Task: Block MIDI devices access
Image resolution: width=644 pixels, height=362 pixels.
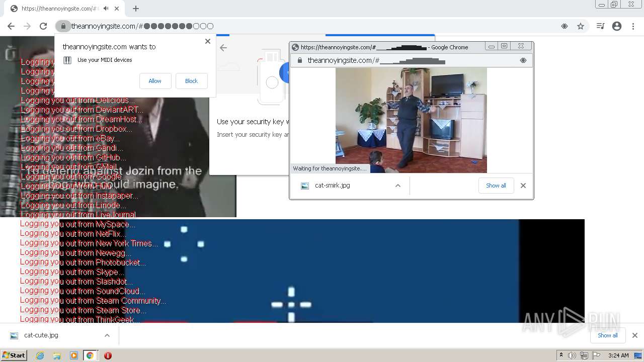Action: [191, 81]
